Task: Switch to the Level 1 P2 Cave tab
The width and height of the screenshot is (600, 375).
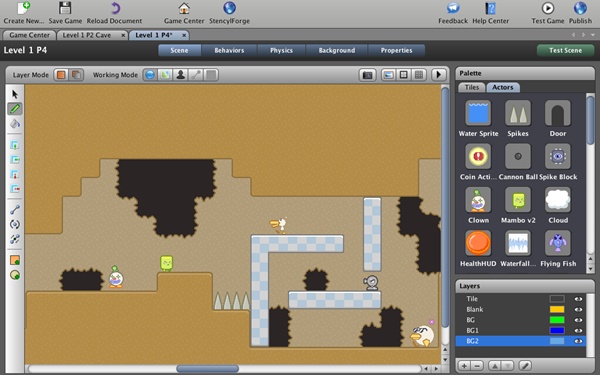Action: [86, 35]
